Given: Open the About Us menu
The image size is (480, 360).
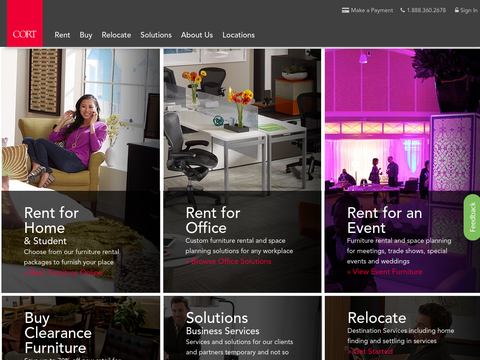Looking at the screenshot, I should [x=197, y=35].
